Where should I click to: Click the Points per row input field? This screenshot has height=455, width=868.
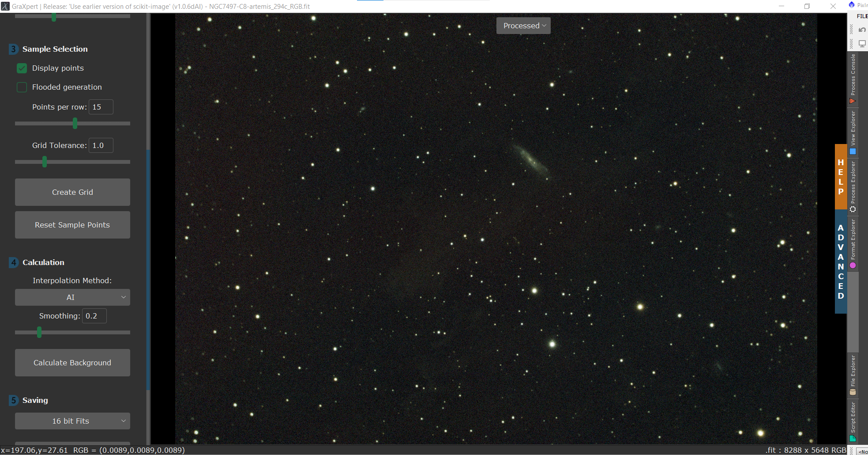101,107
